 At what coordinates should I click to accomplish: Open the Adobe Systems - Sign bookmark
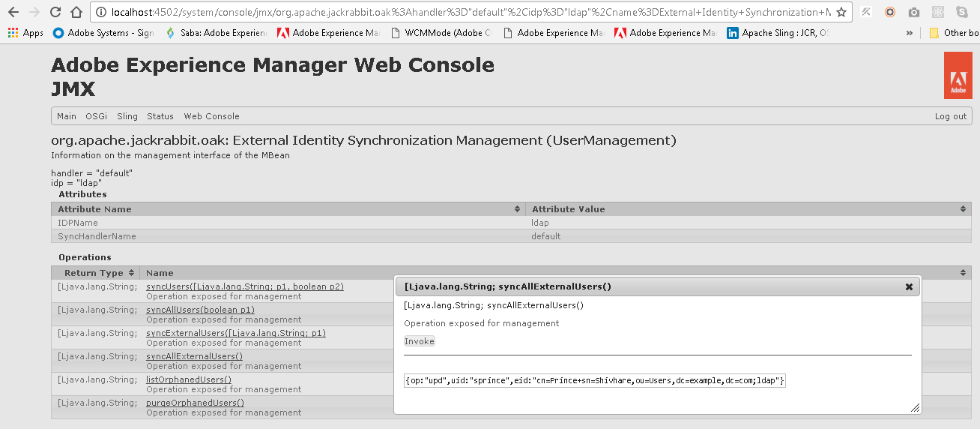[104, 33]
